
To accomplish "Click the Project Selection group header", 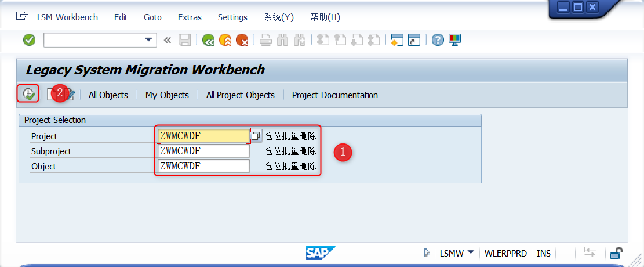I will tap(250, 120).
